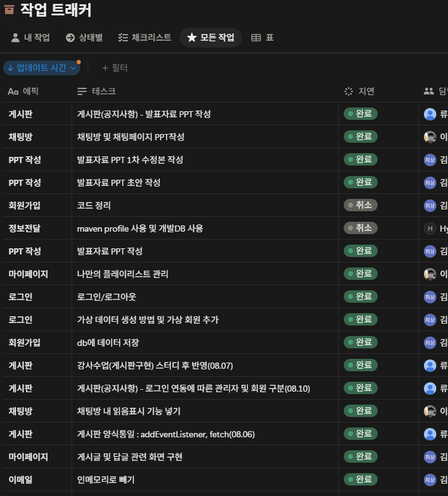This screenshot has height=496, width=448.
Task: Click avatar in 강사수업(게시판구현) 스터디 row
Action: (430, 366)
